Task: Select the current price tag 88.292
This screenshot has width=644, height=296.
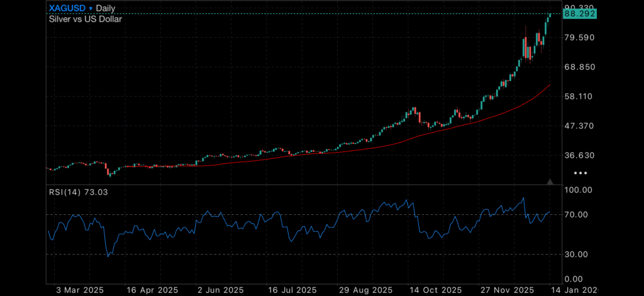Action: [x=579, y=14]
